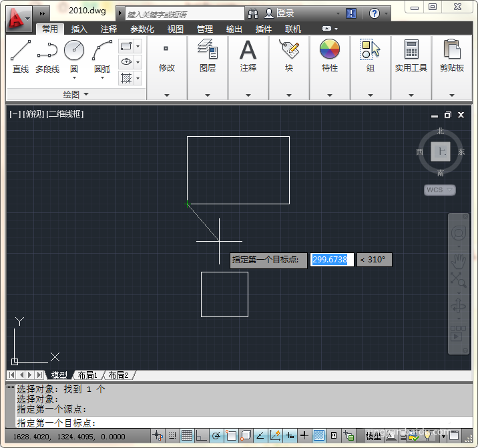Toggle Dynamic UCS in status bar
Viewport: 478px width, 448px height.
[275, 435]
